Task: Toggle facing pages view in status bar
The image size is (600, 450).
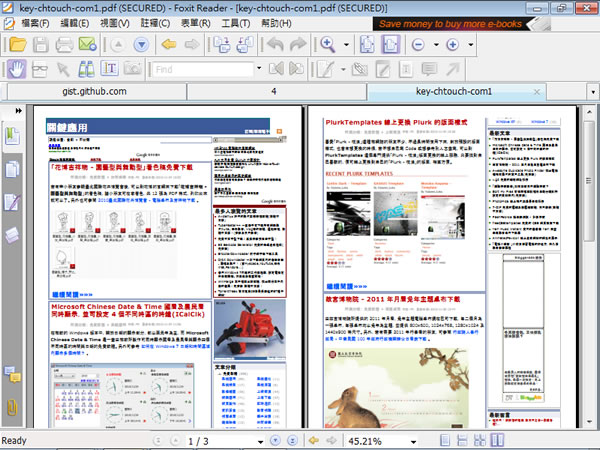Action: point(497,440)
